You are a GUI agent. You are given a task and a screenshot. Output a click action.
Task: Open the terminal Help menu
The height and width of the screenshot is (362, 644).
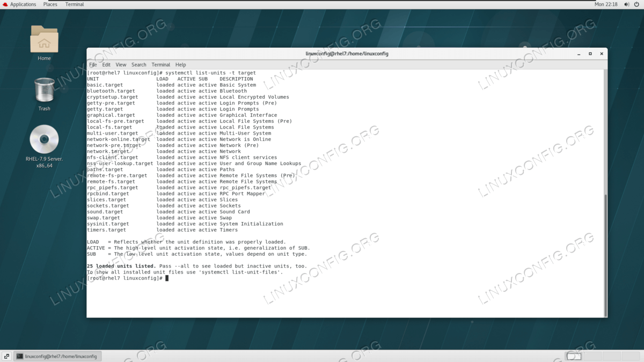180,64
